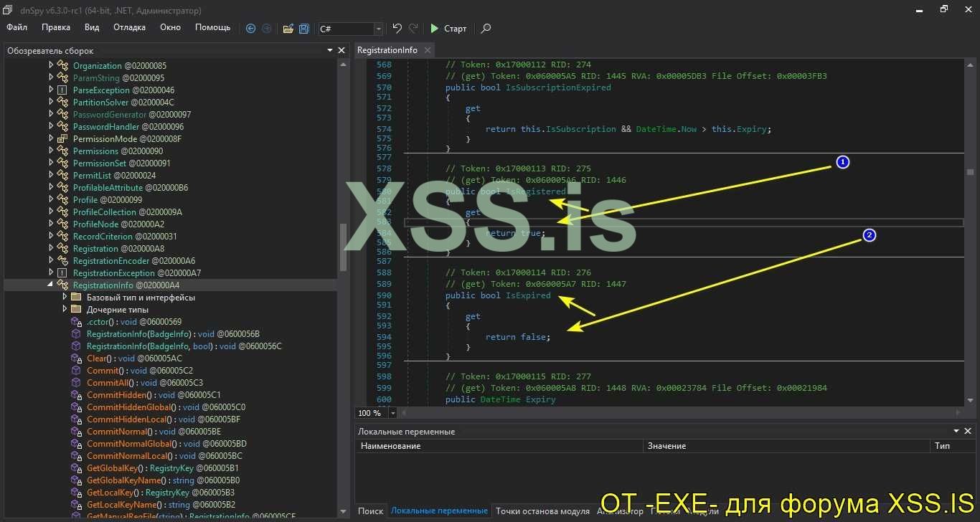Click the method icon next to CommitAll()
This screenshot has height=522, width=980.
[76, 383]
